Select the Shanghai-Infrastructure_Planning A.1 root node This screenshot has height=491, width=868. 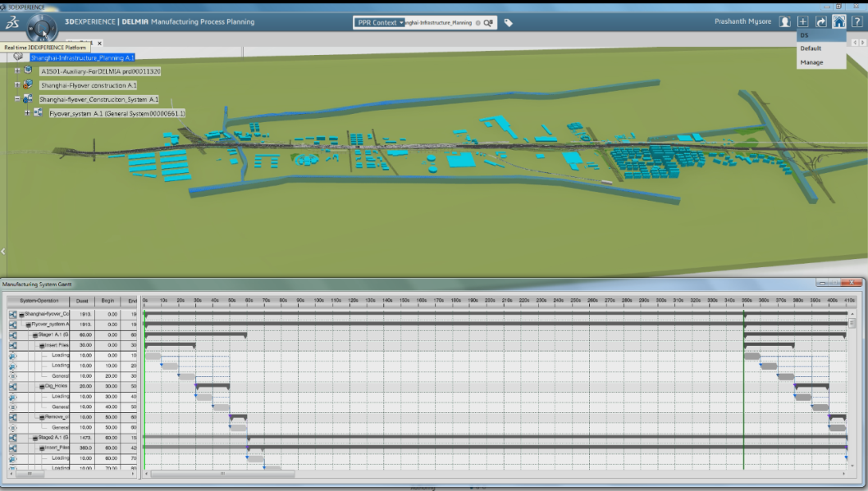(82, 57)
